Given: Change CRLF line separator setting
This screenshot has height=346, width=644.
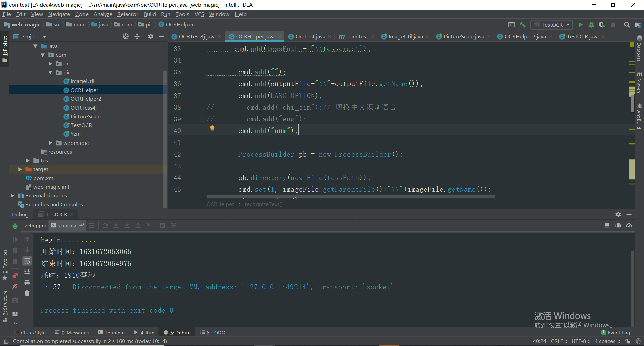Looking at the screenshot, I should click(x=559, y=341).
